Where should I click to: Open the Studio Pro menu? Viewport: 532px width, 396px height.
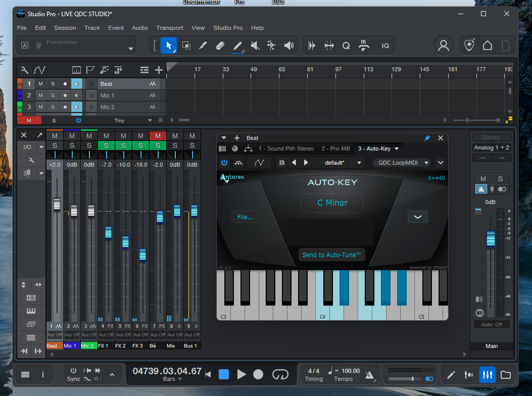coord(228,28)
